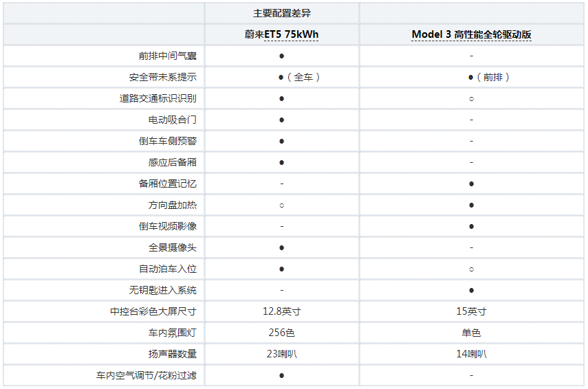The height and width of the screenshot is (389, 588).
Task: Select Model 3 filled dot for 方向盘加热
Action: tap(471, 205)
